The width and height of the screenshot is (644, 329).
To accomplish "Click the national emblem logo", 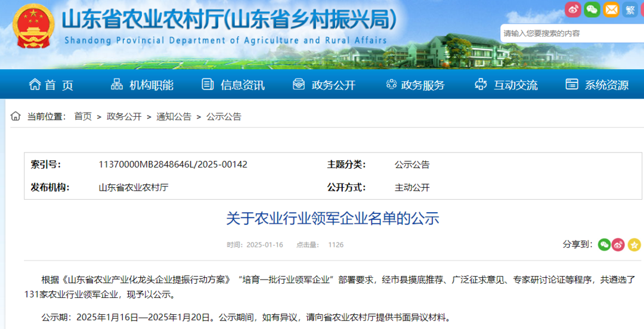I will (x=34, y=28).
